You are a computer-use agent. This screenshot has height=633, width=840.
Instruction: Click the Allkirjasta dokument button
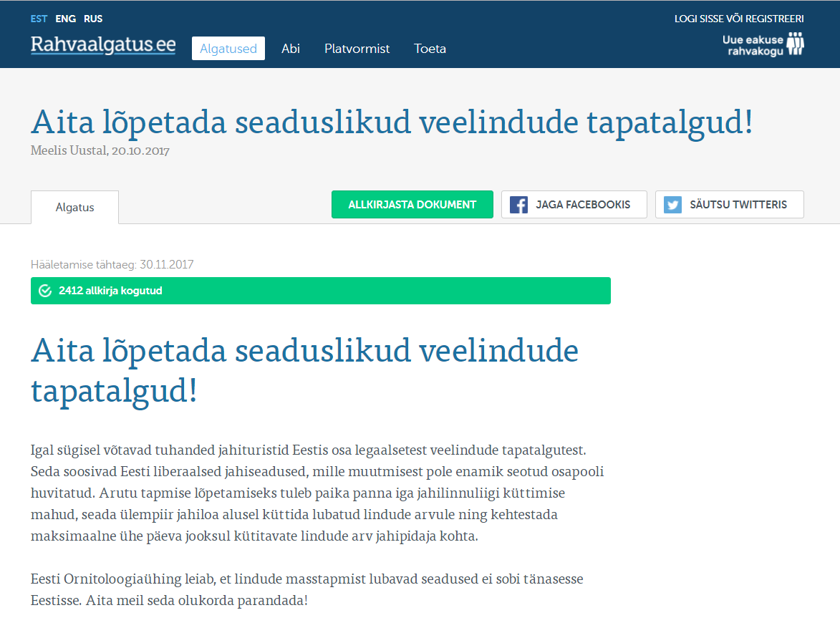pos(412,205)
